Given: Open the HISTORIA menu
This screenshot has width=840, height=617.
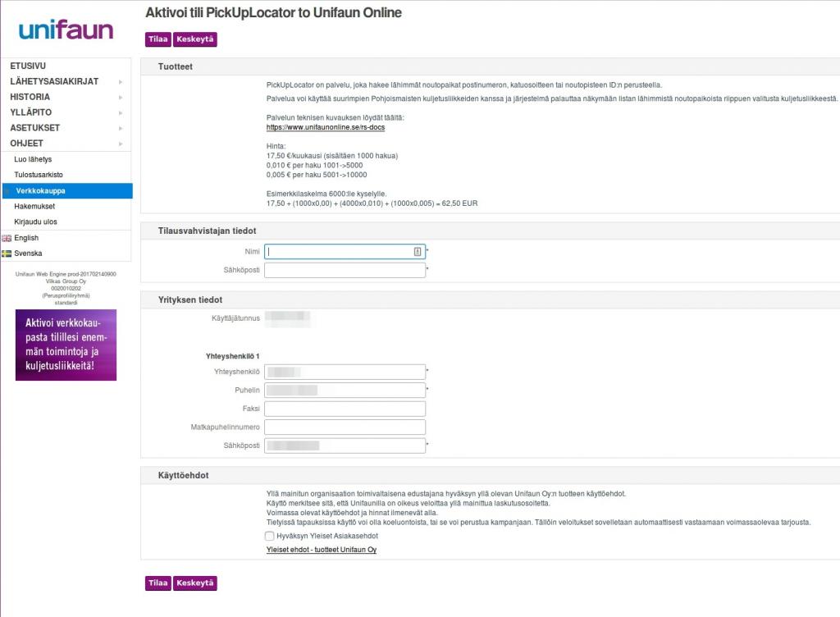Looking at the screenshot, I should coord(30,97).
